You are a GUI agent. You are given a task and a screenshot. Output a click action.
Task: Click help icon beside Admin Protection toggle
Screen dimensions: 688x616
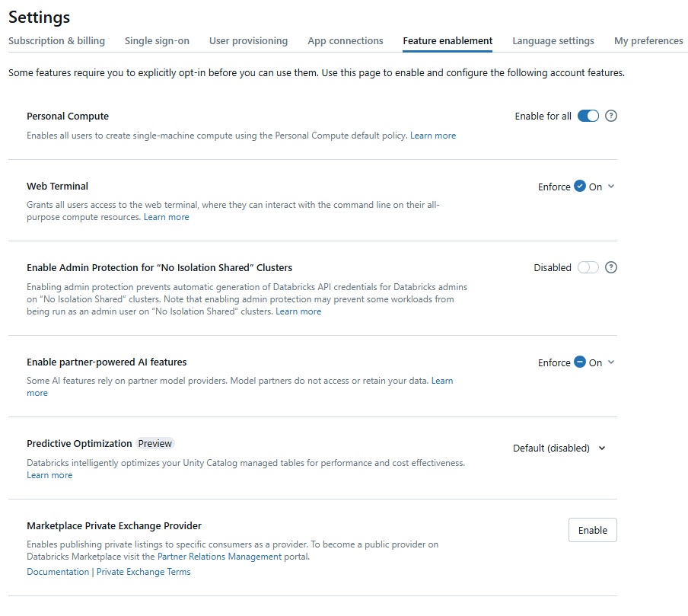point(610,267)
